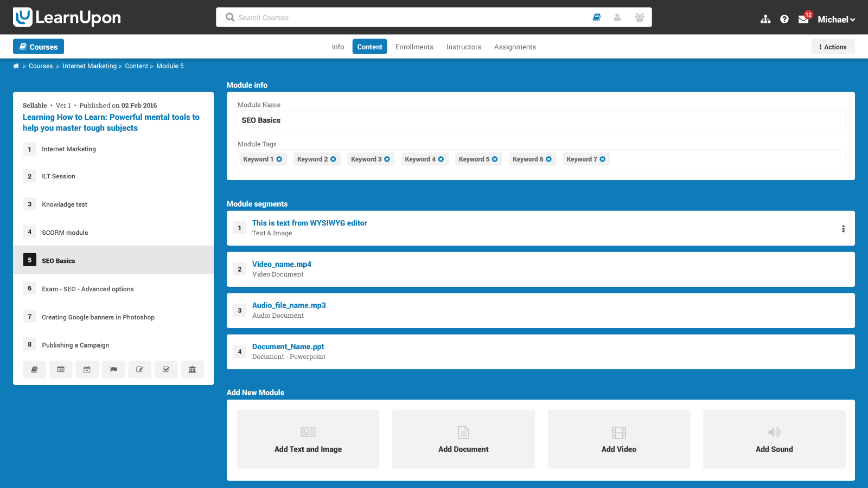Click the organization hierarchy icon in the header
868x488 pixels.
pyautogui.click(x=765, y=18)
